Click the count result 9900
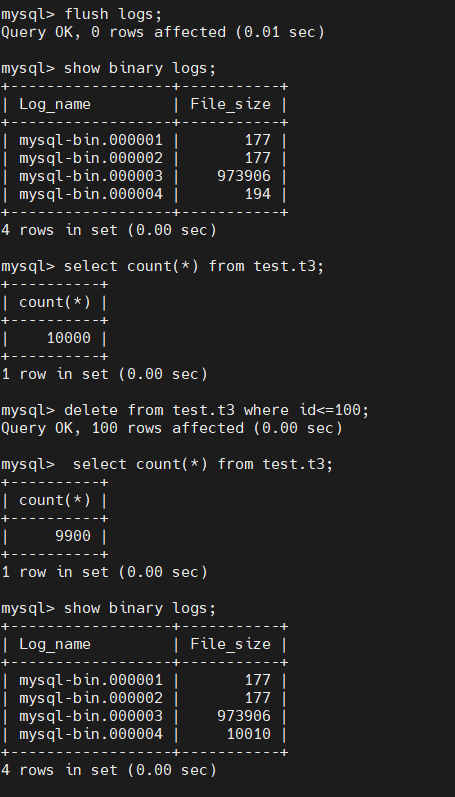The image size is (455, 797). click(x=73, y=536)
